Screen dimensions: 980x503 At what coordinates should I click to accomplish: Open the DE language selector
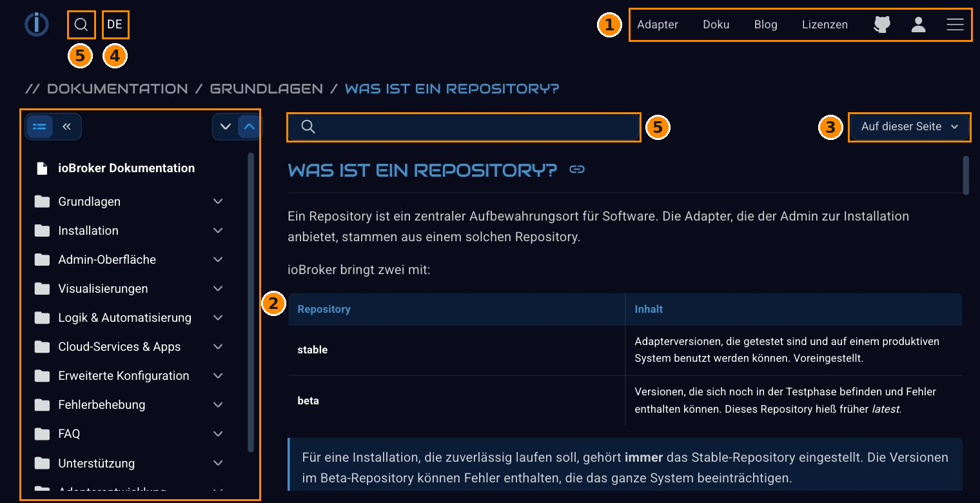[115, 25]
